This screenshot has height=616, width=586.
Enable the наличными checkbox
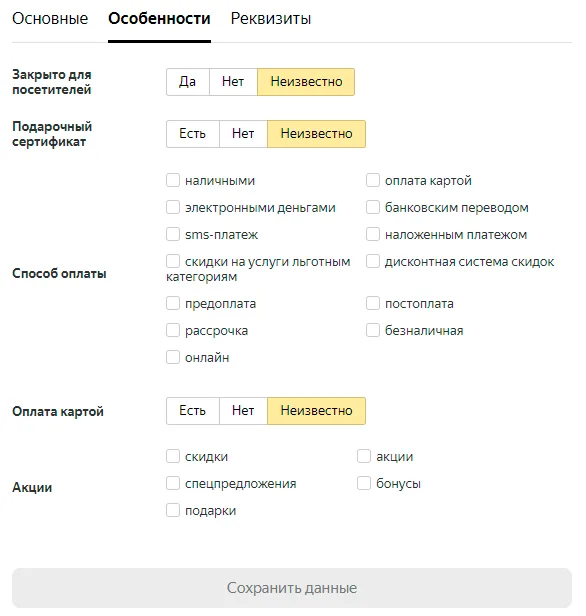(x=173, y=180)
